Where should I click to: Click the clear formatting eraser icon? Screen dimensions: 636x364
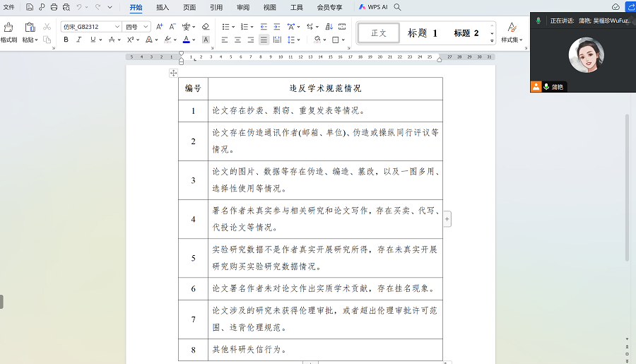click(206, 27)
